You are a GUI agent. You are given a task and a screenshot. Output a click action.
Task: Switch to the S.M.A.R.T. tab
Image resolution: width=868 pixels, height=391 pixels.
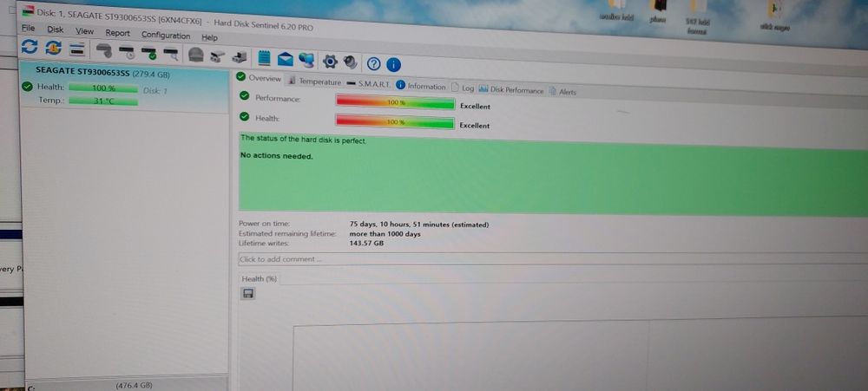tap(369, 84)
